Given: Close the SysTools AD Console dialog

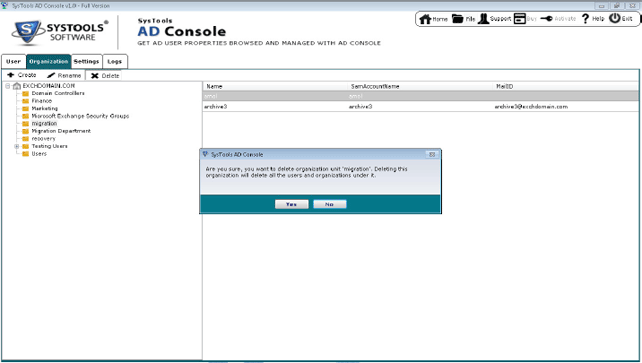Looking at the screenshot, I should 432,154.
